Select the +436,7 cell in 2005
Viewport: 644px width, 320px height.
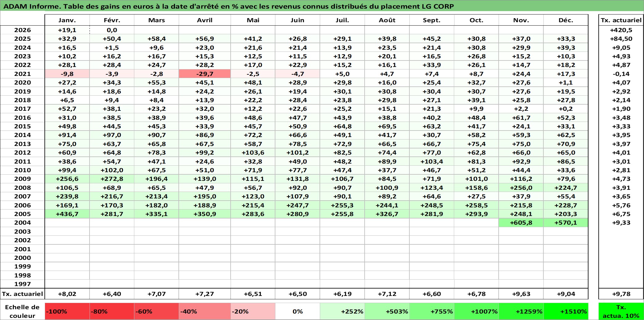[x=67, y=214]
